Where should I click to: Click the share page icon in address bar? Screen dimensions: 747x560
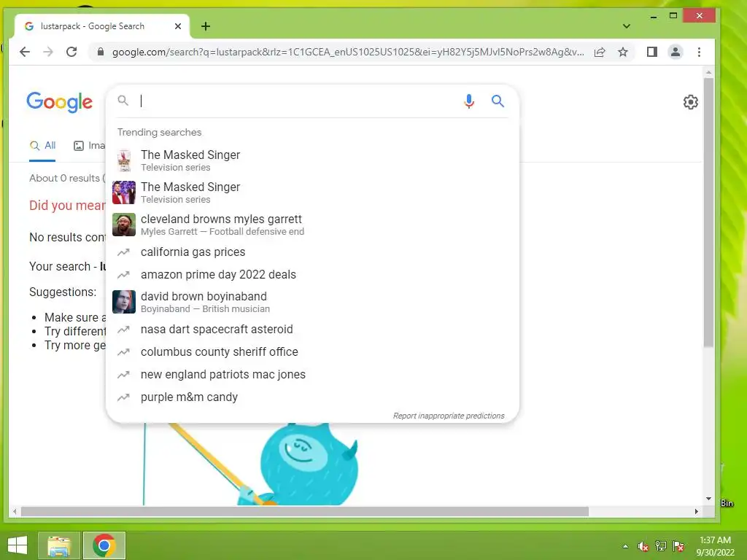pyautogui.click(x=600, y=52)
